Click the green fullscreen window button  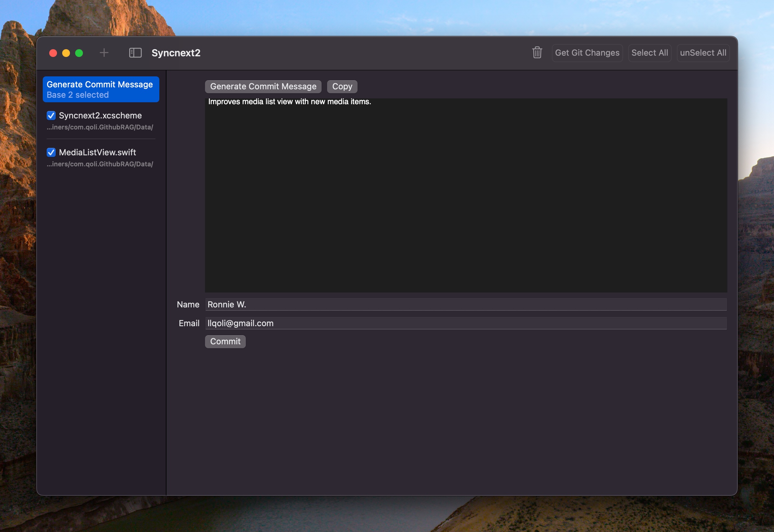coord(79,53)
